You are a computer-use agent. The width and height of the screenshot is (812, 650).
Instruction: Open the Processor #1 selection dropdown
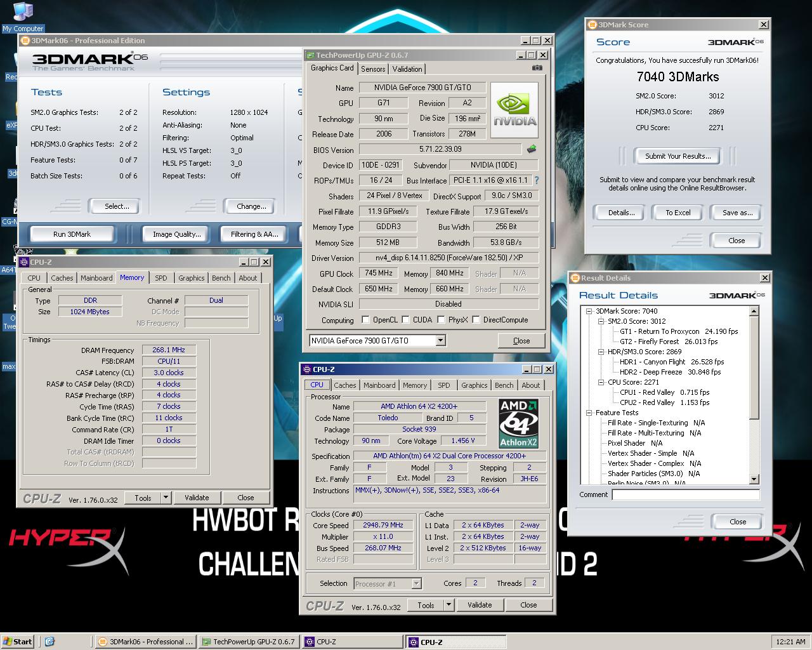416,583
